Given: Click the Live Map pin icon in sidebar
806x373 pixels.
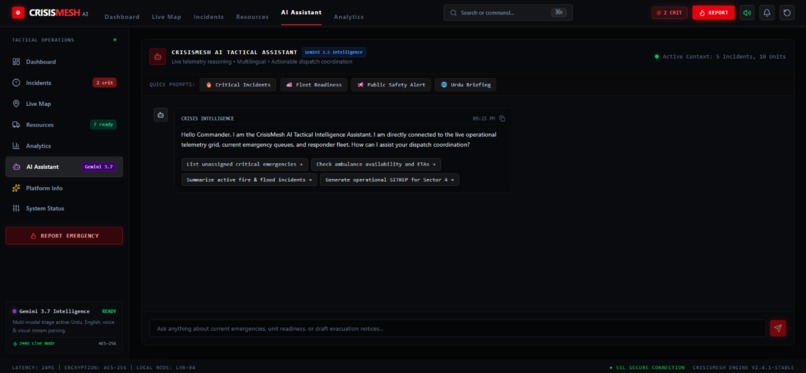Looking at the screenshot, I should [x=16, y=104].
